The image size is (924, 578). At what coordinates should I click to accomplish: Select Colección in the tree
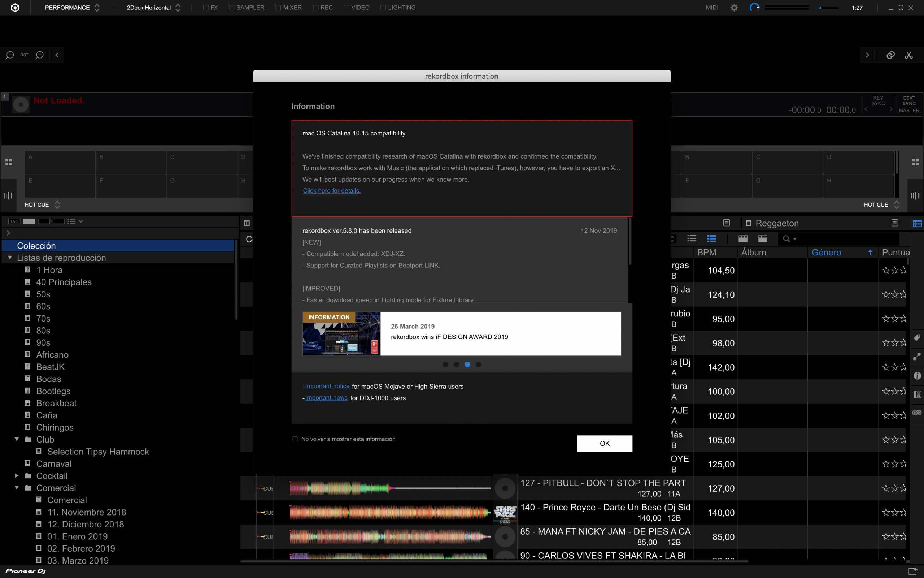tap(118, 245)
